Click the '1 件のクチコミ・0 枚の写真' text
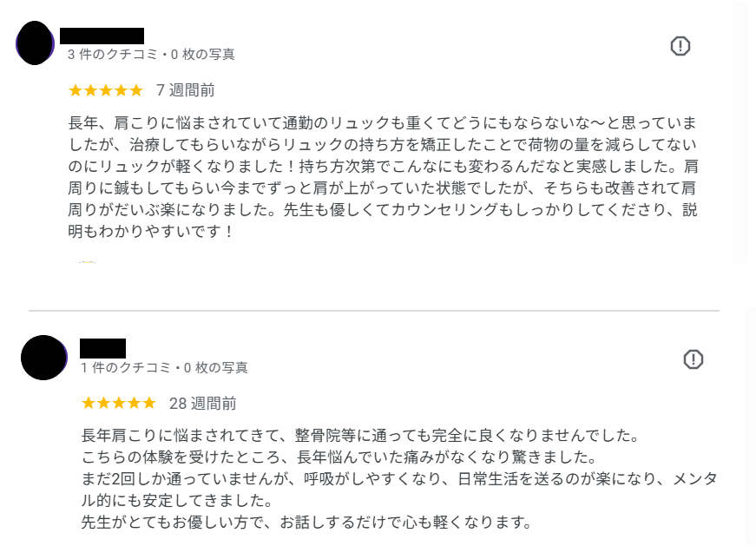This screenshot has width=756, height=546. (x=164, y=368)
